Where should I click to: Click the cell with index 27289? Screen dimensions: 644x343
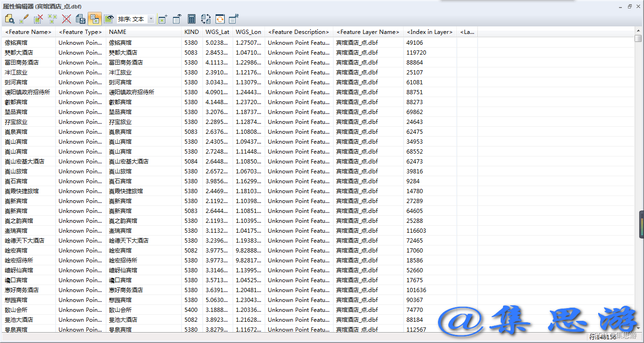(x=430, y=201)
